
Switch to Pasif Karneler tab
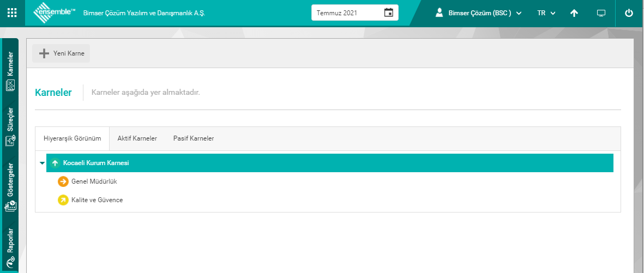[x=194, y=139]
